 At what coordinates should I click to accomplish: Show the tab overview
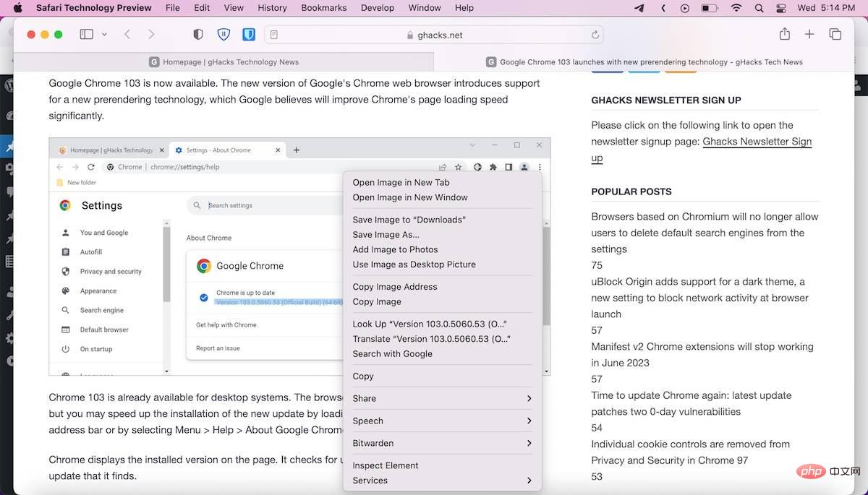click(x=835, y=35)
